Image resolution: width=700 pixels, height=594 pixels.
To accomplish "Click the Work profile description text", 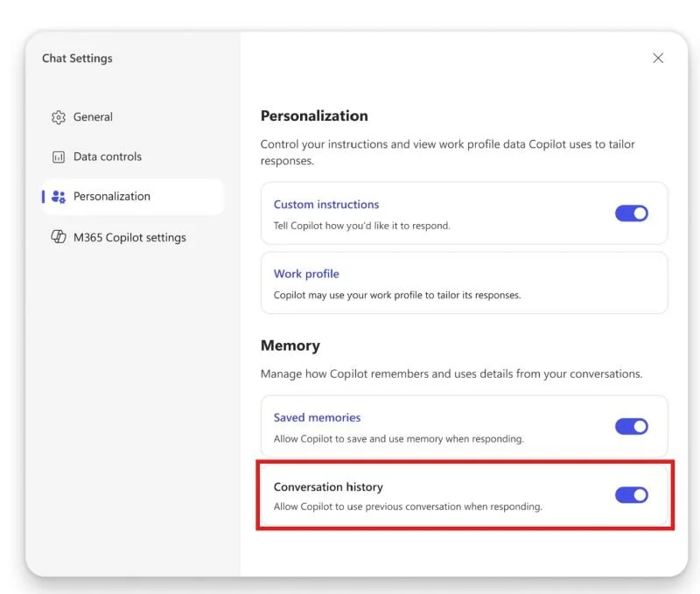I will pos(396,296).
